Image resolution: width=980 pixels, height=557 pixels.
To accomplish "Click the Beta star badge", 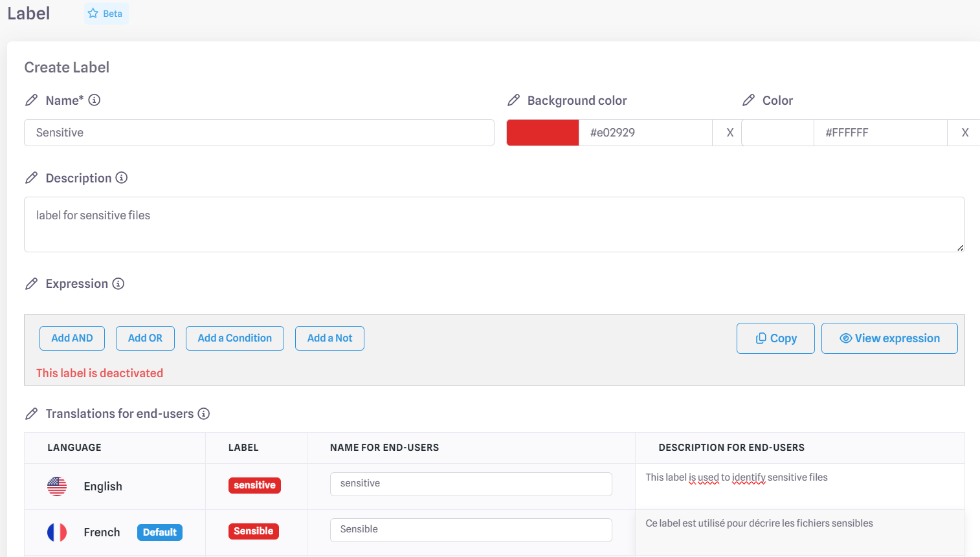I will pos(106,14).
